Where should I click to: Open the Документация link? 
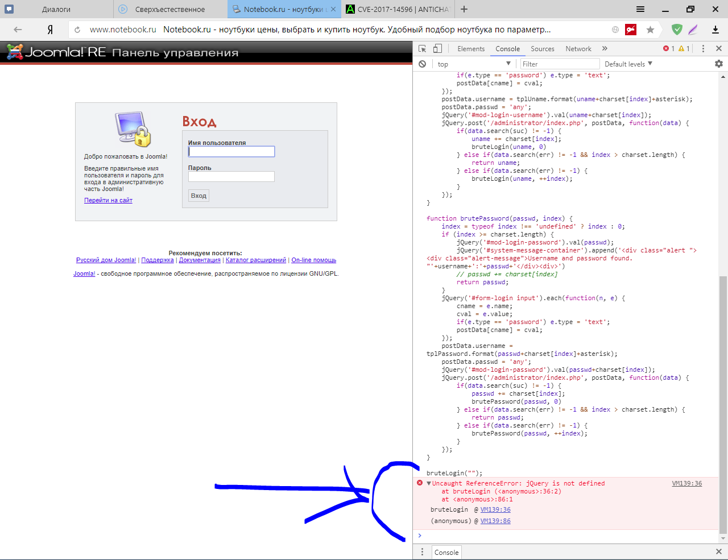(200, 260)
